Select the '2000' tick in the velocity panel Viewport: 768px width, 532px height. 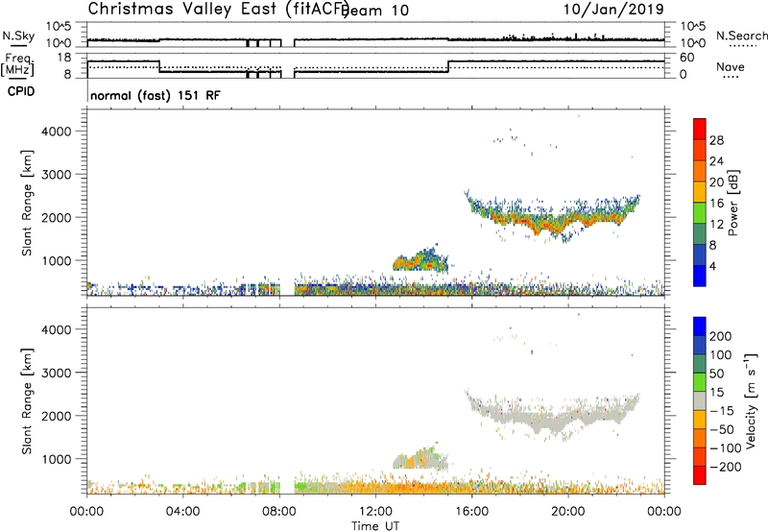(57, 416)
